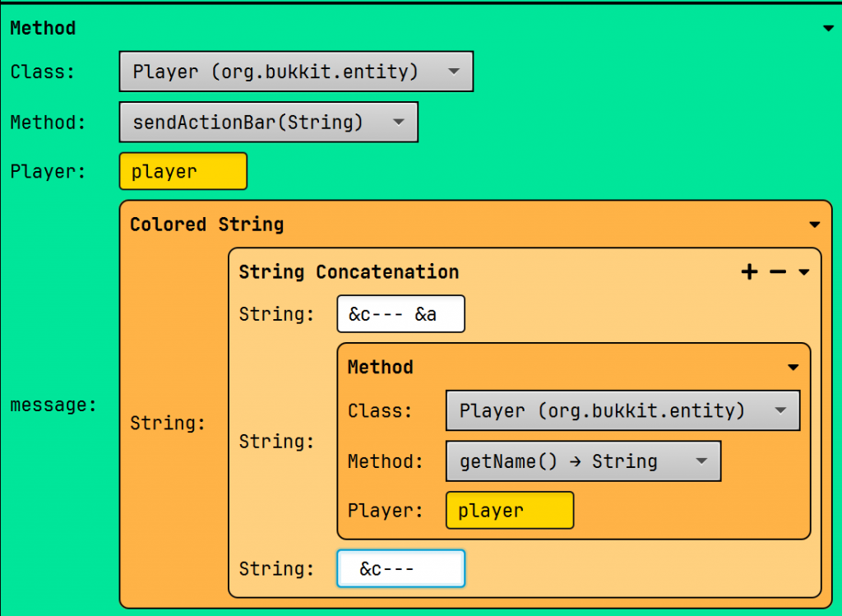Select the top yellow player variable field
842x616 pixels.
(x=183, y=172)
